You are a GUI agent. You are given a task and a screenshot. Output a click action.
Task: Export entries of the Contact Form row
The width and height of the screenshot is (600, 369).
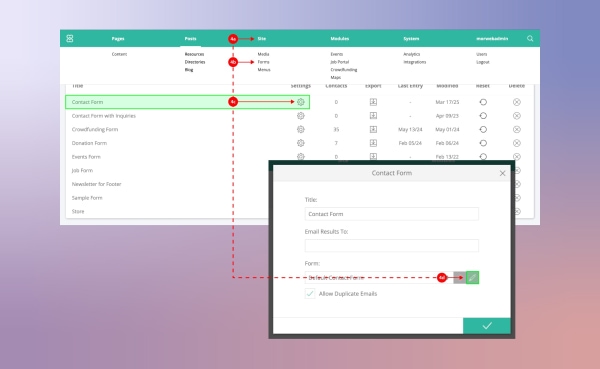coord(373,102)
